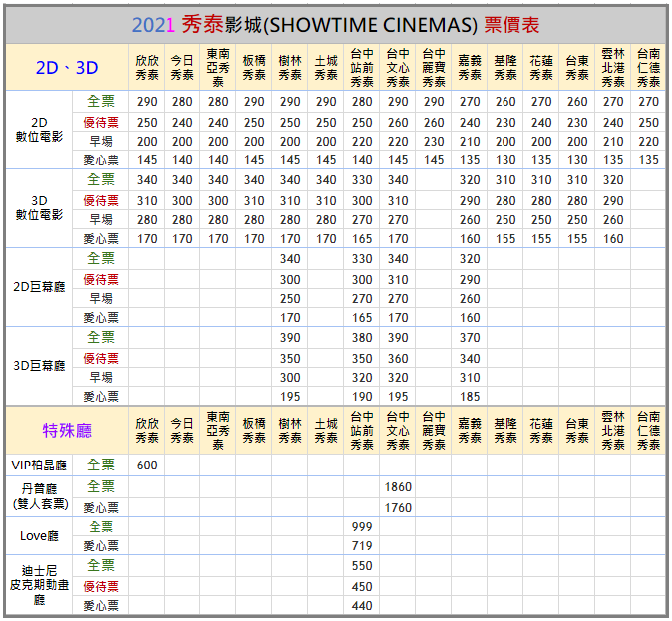Image resolution: width=672 pixels, height=621 pixels.
Task: Click the 全票 label under 2D 數位電影
Action: [x=101, y=101]
